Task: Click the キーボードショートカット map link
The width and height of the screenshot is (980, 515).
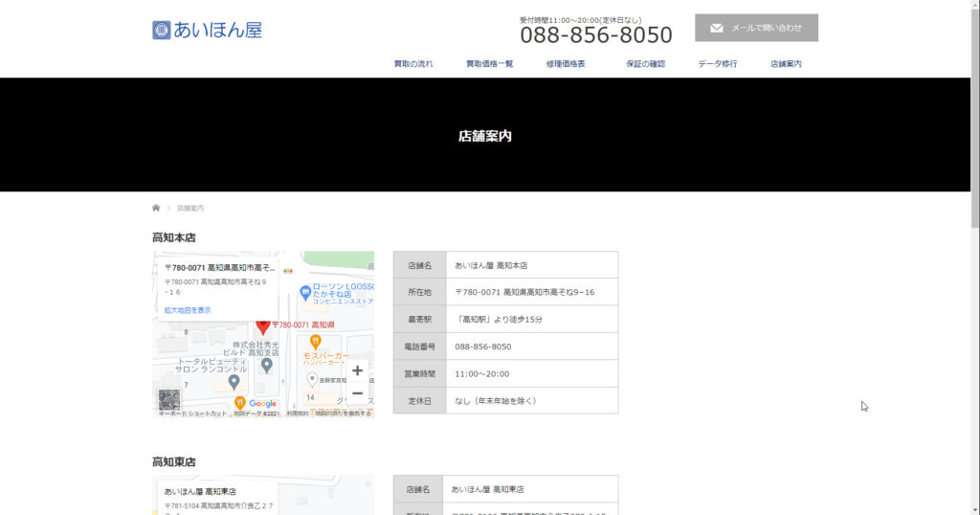Action: 192,414
